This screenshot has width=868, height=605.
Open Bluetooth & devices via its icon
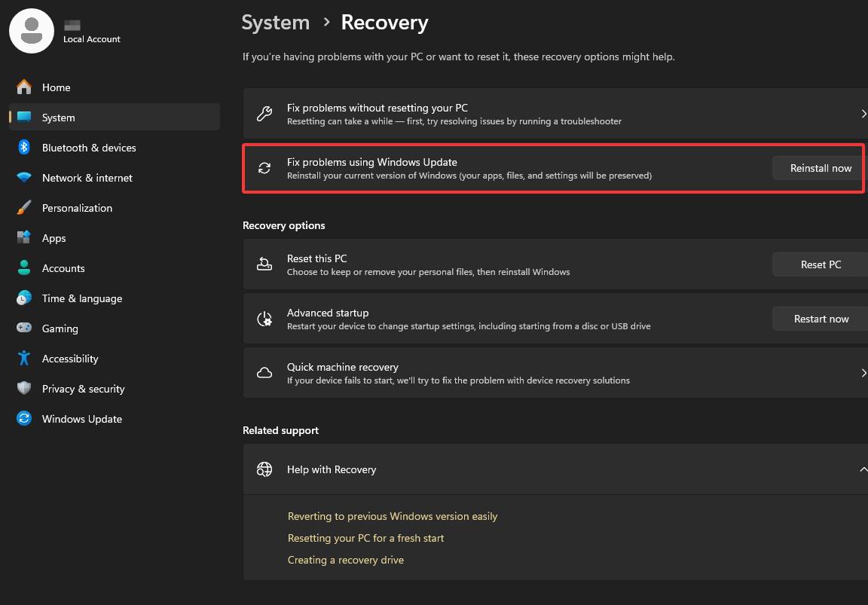tap(24, 148)
